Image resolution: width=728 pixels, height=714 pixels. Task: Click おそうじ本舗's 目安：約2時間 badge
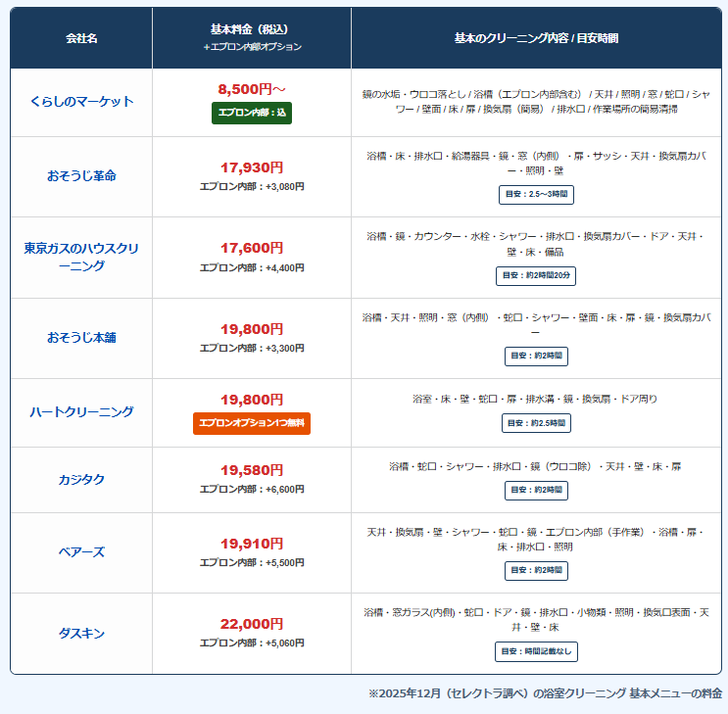click(x=536, y=357)
